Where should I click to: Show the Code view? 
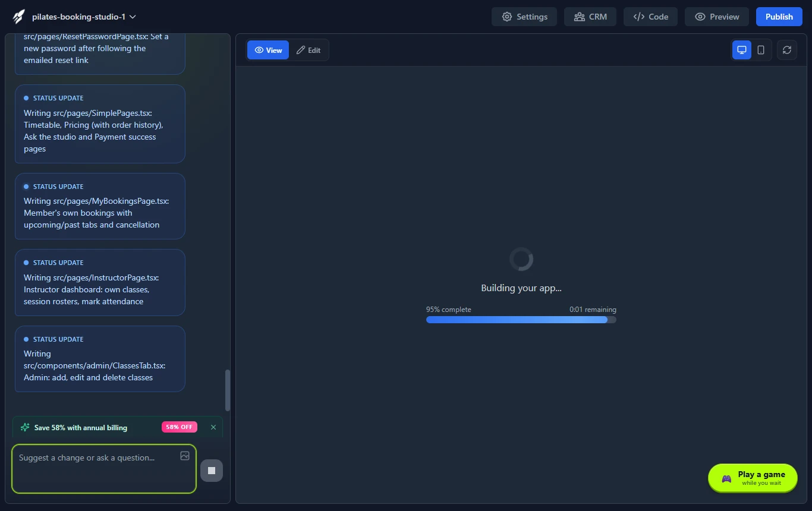coord(650,17)
